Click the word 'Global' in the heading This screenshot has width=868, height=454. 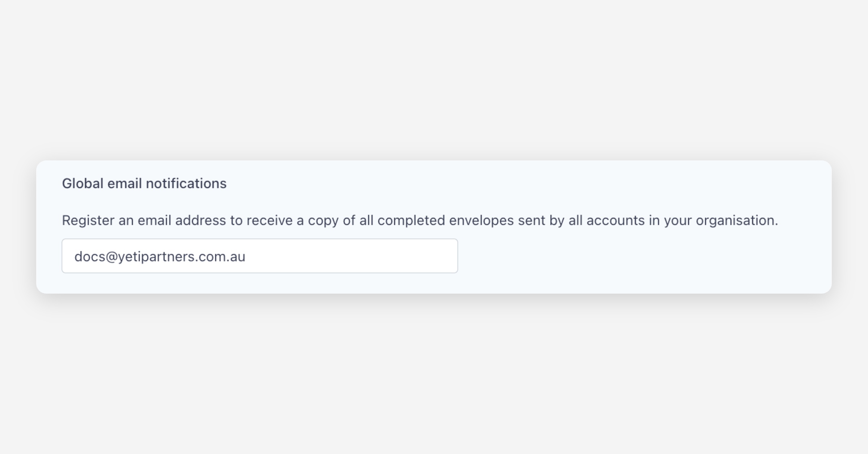(x=82, y=184)
